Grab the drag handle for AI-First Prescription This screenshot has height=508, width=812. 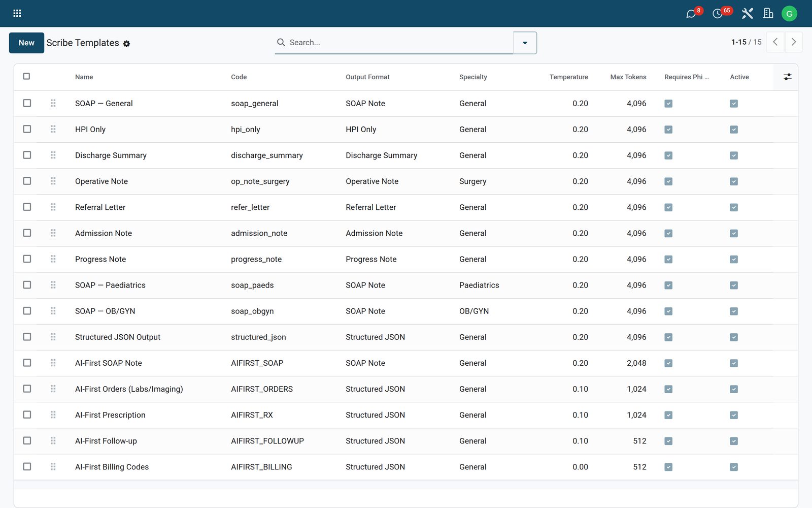[53, 415]
